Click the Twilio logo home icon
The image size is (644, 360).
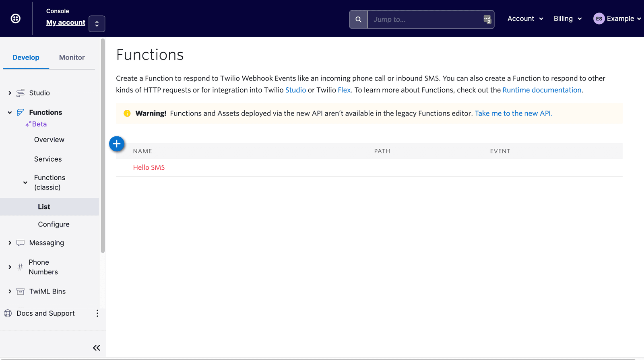click(x=16, y=19)
